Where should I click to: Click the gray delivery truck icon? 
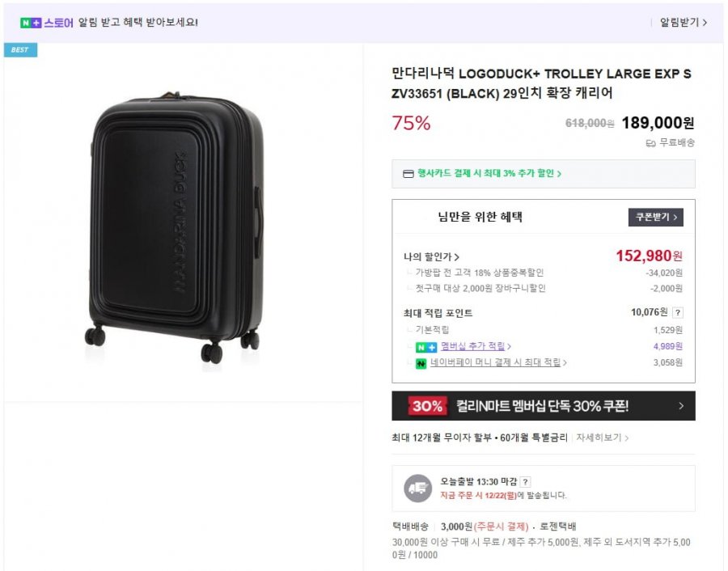(x=418, y=488)
